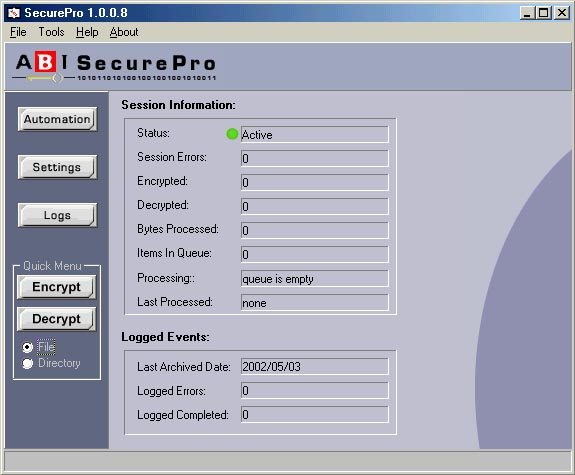Click the Logged Completed value field
The width and height of the screenshot is (575, 475).
click(x=315, y=414)
